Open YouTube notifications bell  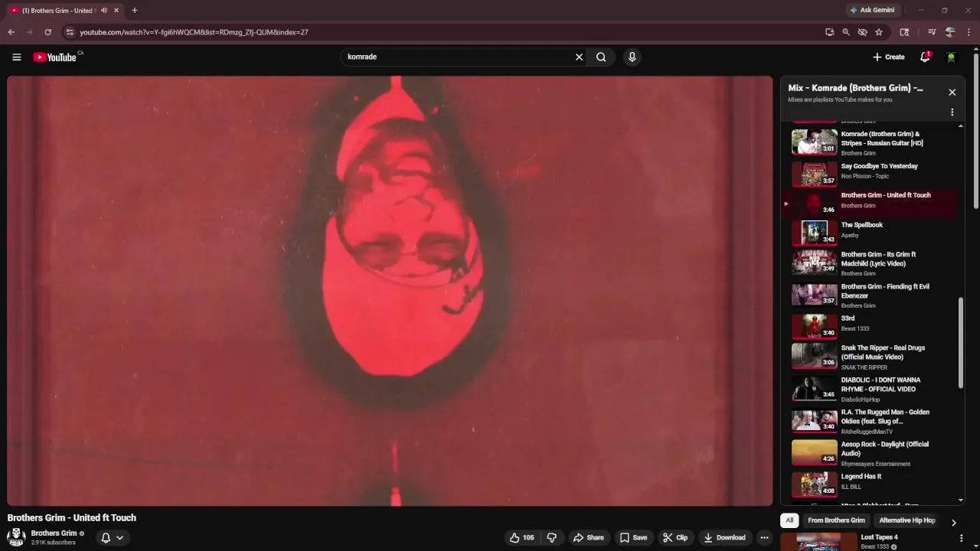click(x=925, y=57)
